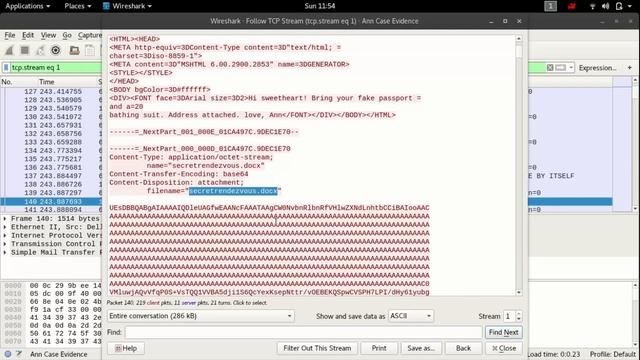Click the volume speaker icon in top bar
The image size is (640, 360).
[x=605, y=6]
